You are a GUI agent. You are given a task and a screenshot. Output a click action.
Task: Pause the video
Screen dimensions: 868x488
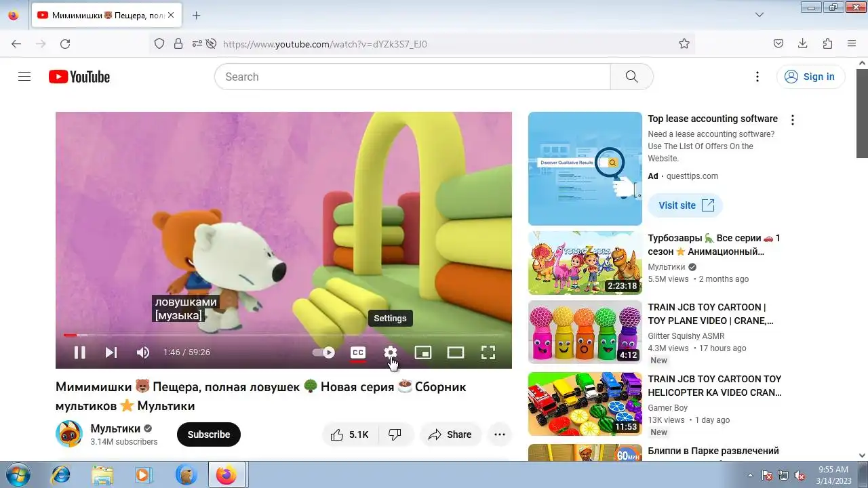tap(79, 352)
